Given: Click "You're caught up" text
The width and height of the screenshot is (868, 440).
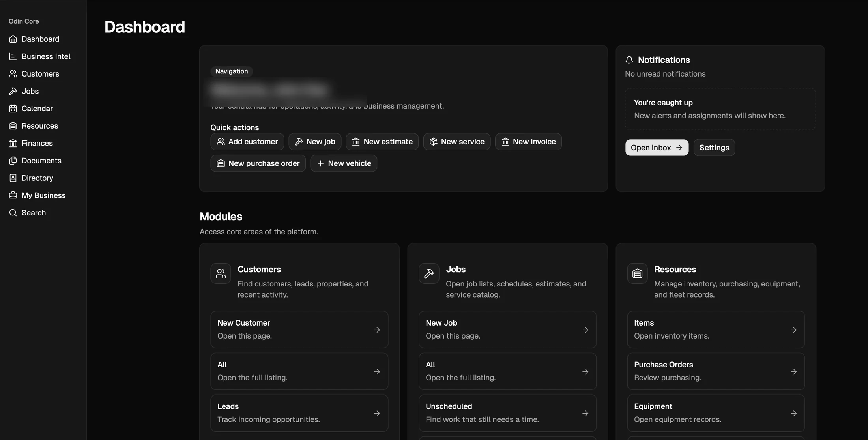Looking at the screenshot, I should click(x=663, y=103).
